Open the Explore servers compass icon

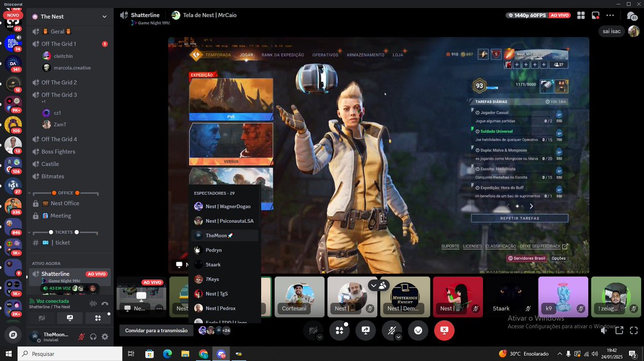point(13,334)
